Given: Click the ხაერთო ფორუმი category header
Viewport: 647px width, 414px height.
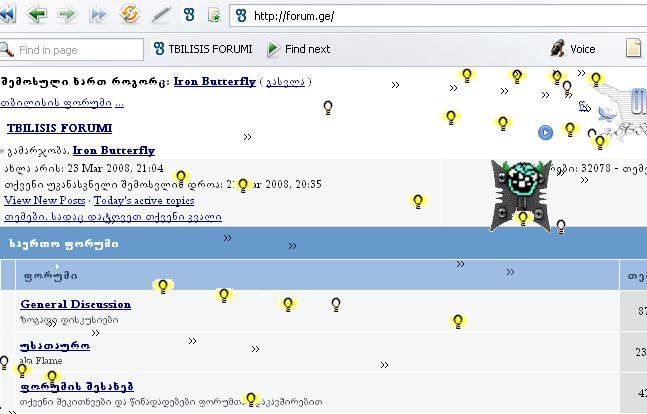Looking at the screenshot, I should 64,244.
